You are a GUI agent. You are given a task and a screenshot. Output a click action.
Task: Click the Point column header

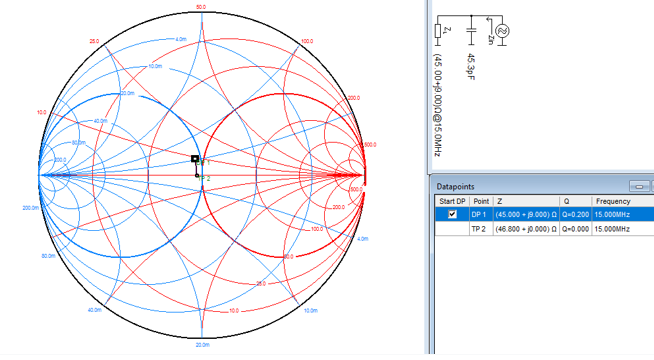481,201
